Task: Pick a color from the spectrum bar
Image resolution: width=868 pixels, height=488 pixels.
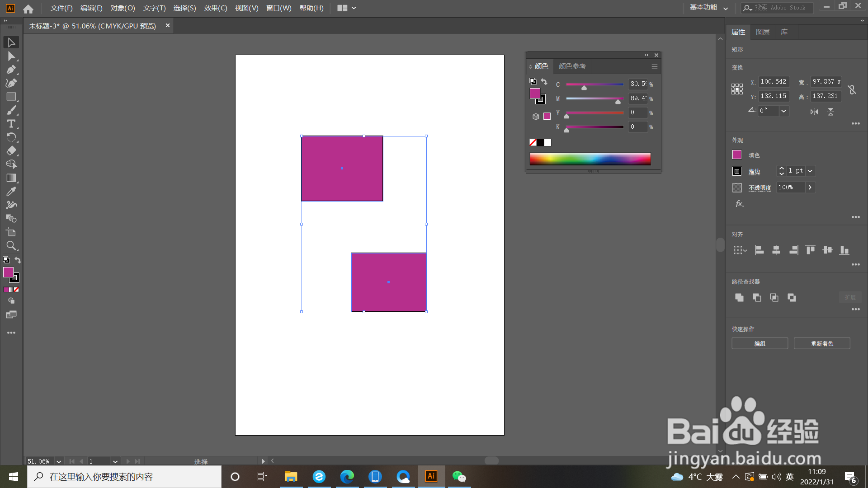Action: [x=590, y=159]
